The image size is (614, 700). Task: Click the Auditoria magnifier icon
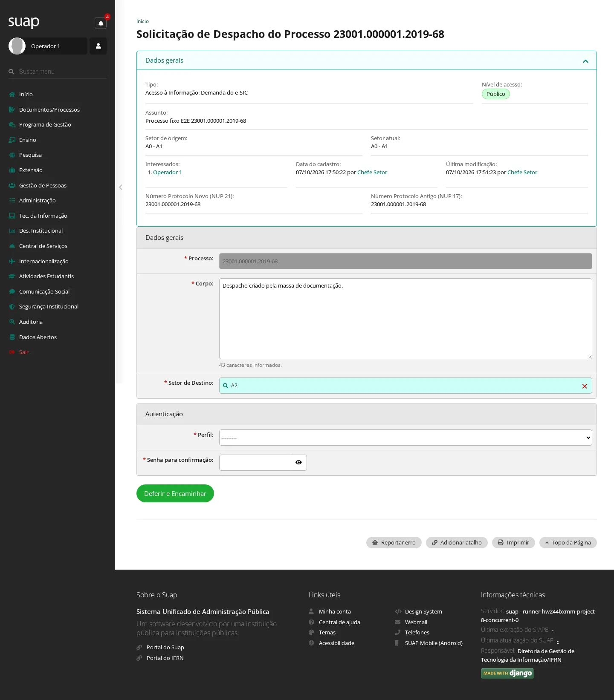click(12, 322)
